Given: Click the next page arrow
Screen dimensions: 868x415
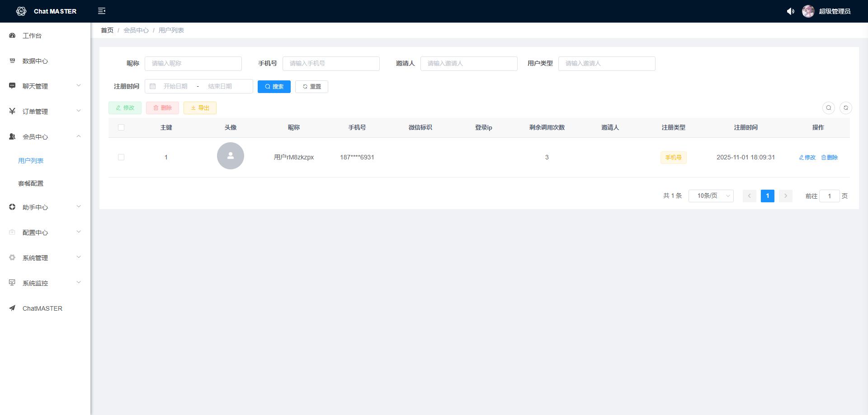Looking at the screenshot, I should point(786,196).
